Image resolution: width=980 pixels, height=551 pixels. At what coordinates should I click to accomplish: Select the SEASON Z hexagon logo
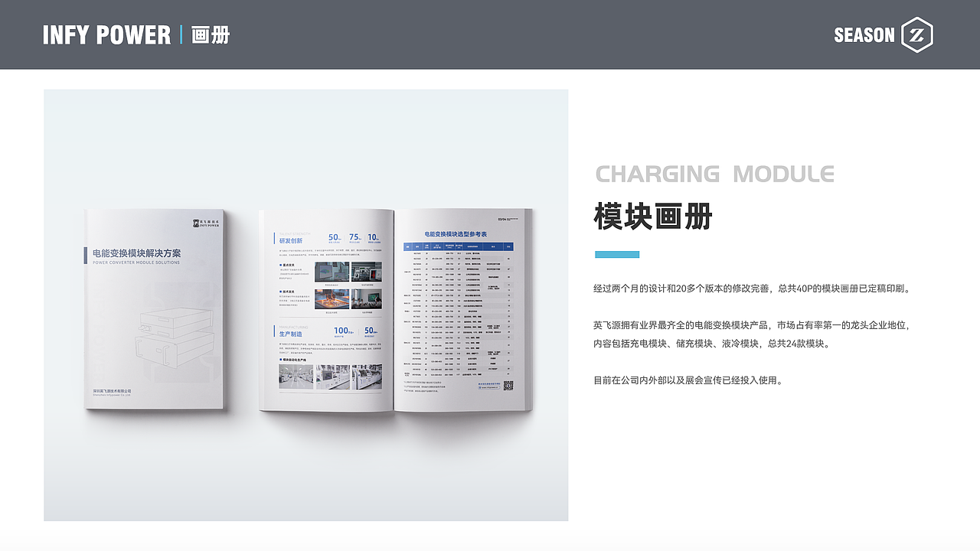[x=916, y=34]
